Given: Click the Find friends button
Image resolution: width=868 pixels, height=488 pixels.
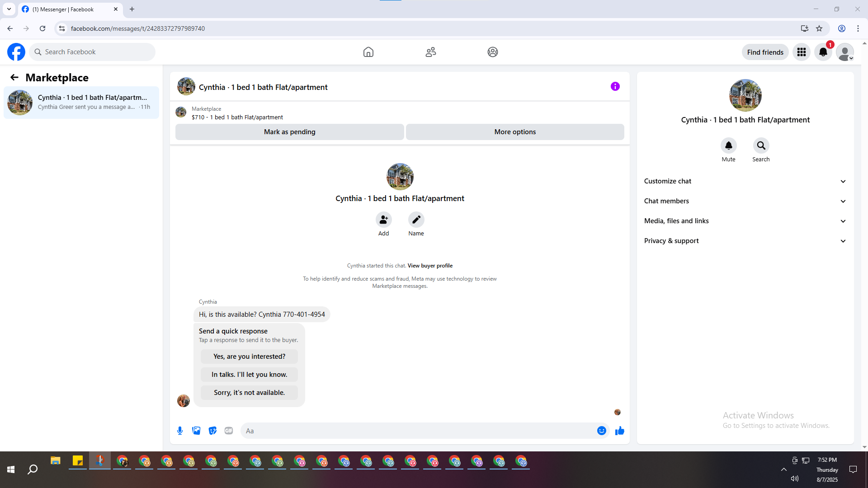Looking at the screenshot, I should (765, 52).
